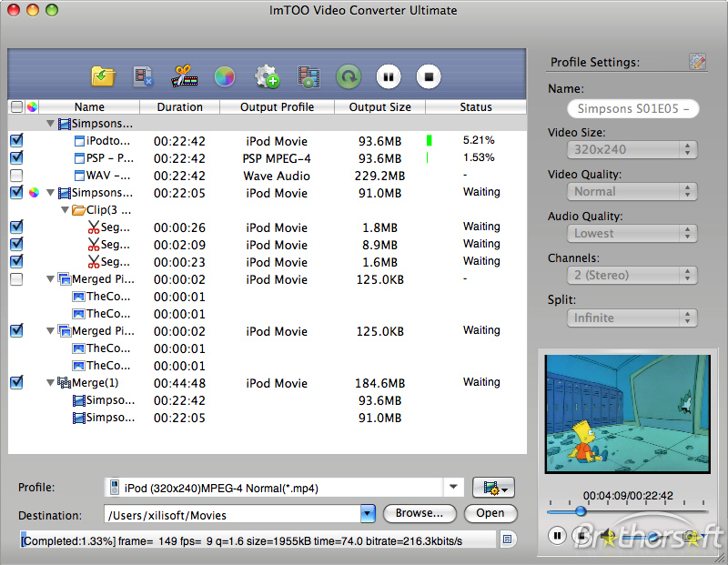Click the file icon next to iPodto item
The height and width of the screenshot is (565, 728).
(x=79, y=141)
